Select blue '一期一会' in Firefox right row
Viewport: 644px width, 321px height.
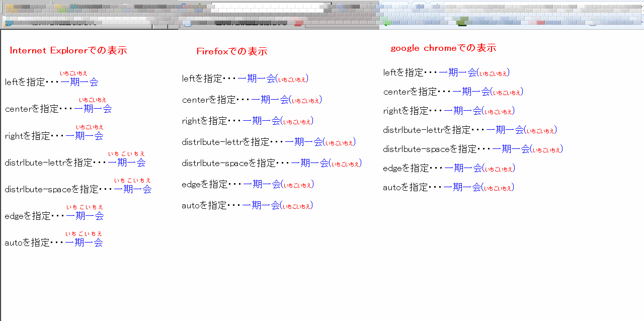262,121
